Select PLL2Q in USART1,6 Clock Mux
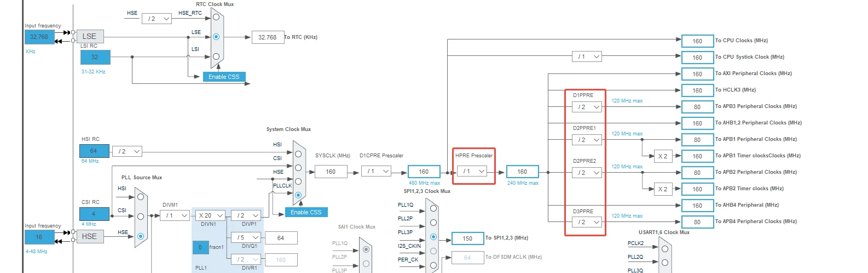Screen dimensions: 868x273 click(x=665, y=263)
